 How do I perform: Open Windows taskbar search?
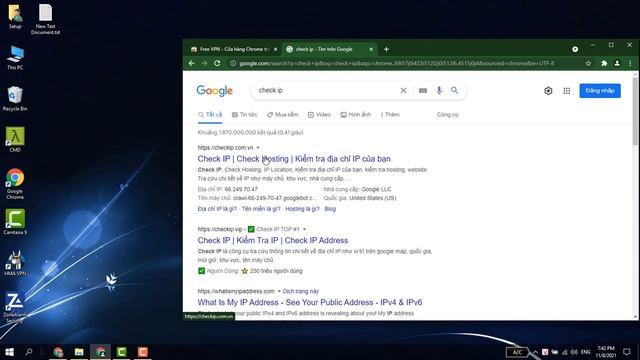[x=29, y=352]
